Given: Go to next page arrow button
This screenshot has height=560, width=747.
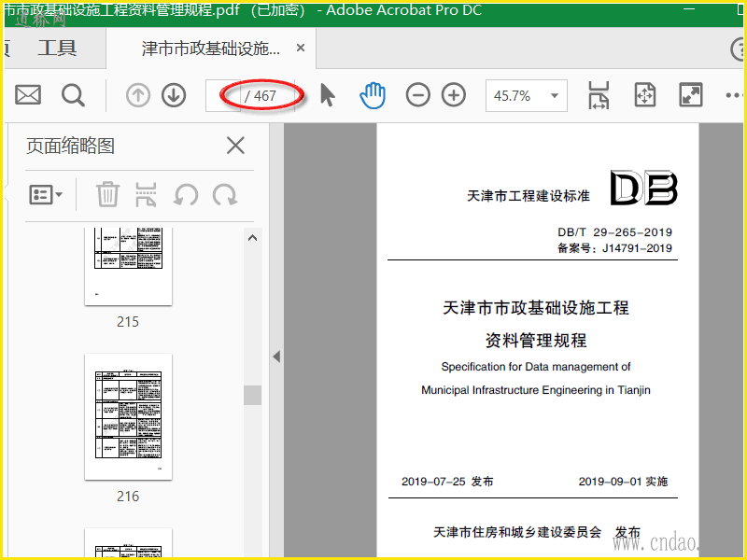Looking at the screenshot, I should coord(174,95).
